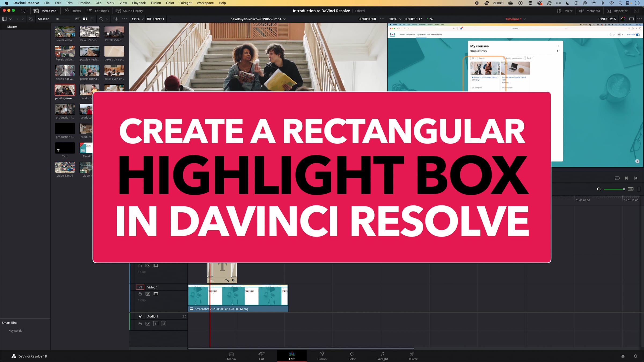Click the DIM audio button
644x362 pixels.
pos(631,189)
